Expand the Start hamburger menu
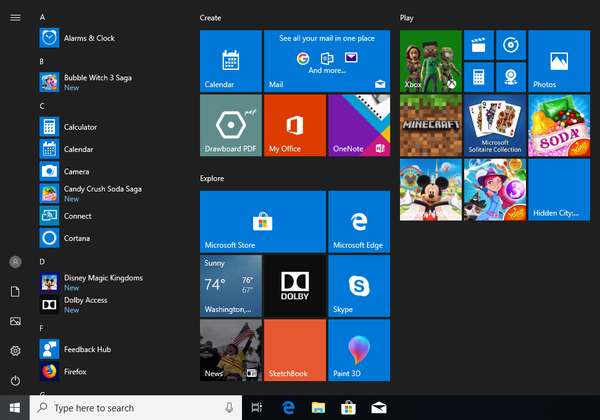 pos(15,18)
